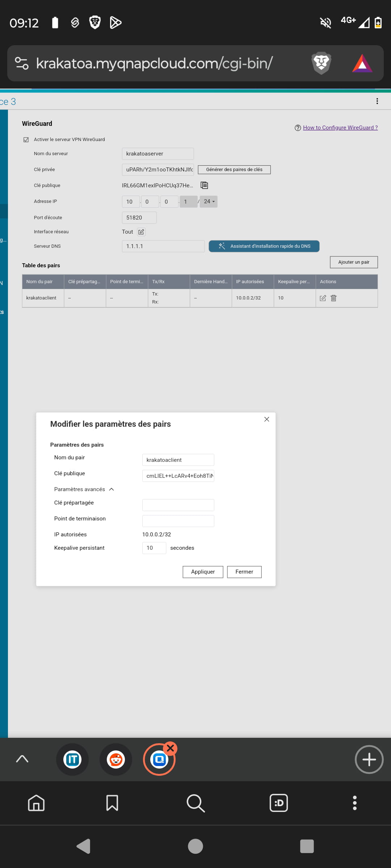Go to browser home page
The width and height of the screenshot is (391, 868).
coord(36,803)
